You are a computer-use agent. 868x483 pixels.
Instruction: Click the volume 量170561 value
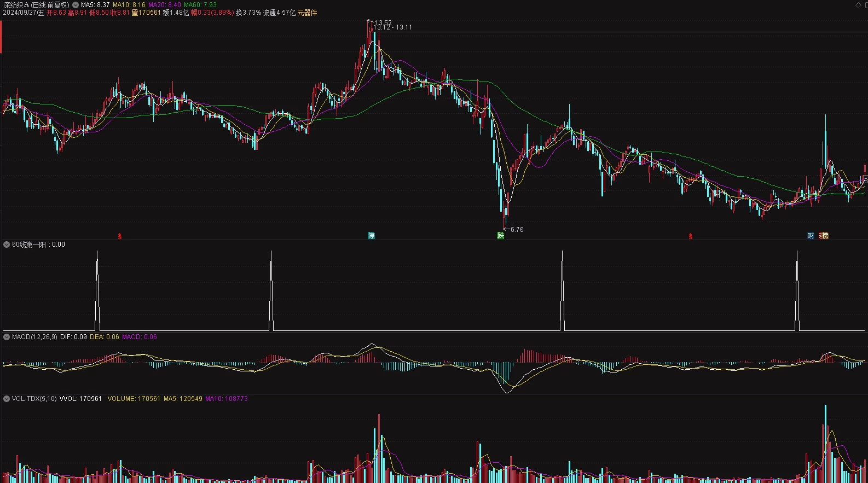click(x=146, y=13)
